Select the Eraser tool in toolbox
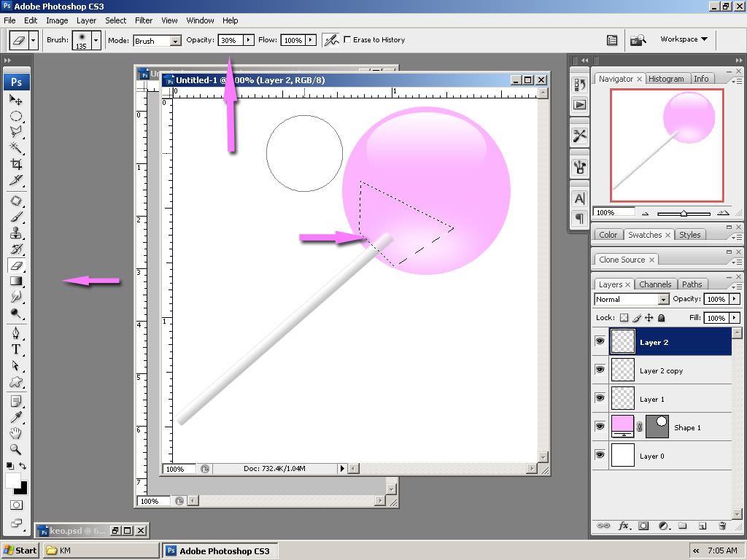This screenshot has height=560, width=747. pos(16,265)
